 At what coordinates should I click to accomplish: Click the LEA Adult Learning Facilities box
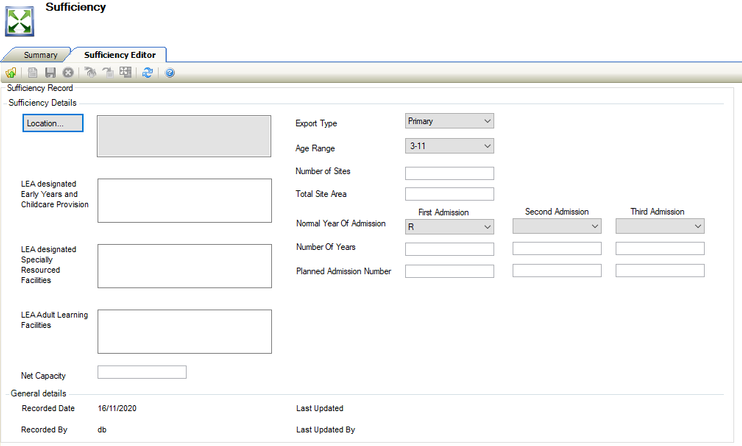[184, 331]
